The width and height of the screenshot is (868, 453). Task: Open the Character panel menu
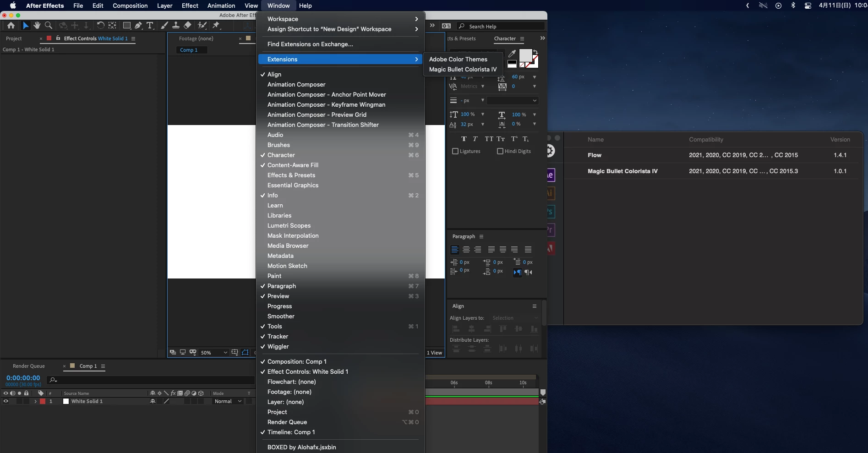(522, 38)
